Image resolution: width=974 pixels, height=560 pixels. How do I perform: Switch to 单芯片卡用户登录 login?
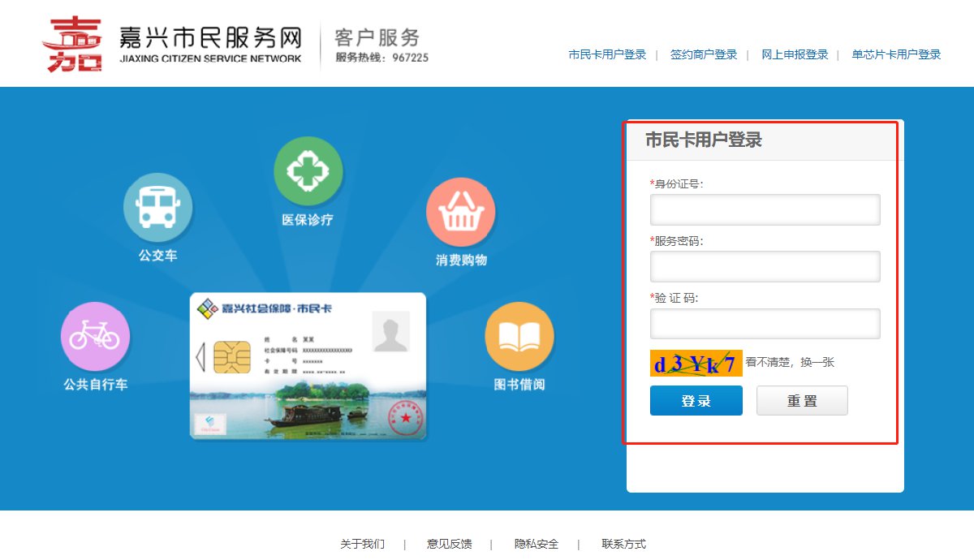[x=895, y=54]
